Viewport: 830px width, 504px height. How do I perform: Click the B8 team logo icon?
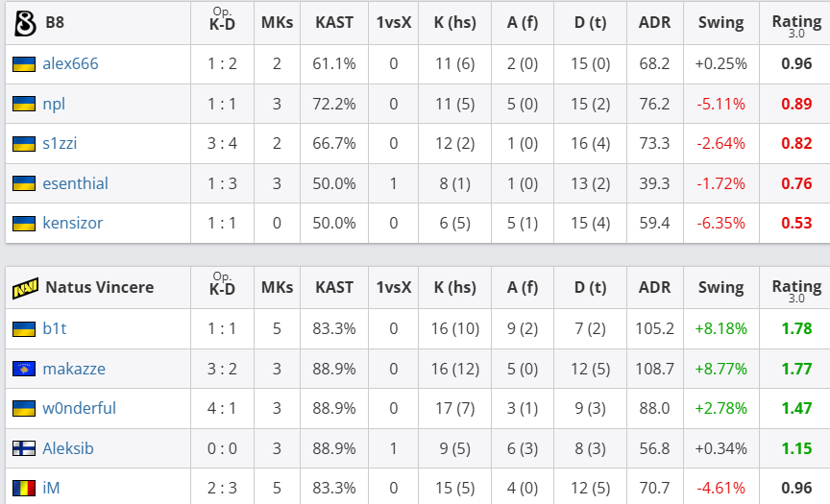click(24, 23)
